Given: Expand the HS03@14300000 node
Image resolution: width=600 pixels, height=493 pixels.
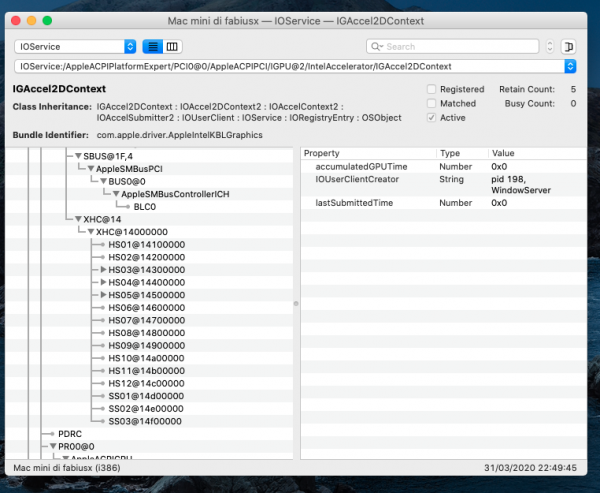Looking at the screenshot, I should pyautogui.click(x=103, y=269).
